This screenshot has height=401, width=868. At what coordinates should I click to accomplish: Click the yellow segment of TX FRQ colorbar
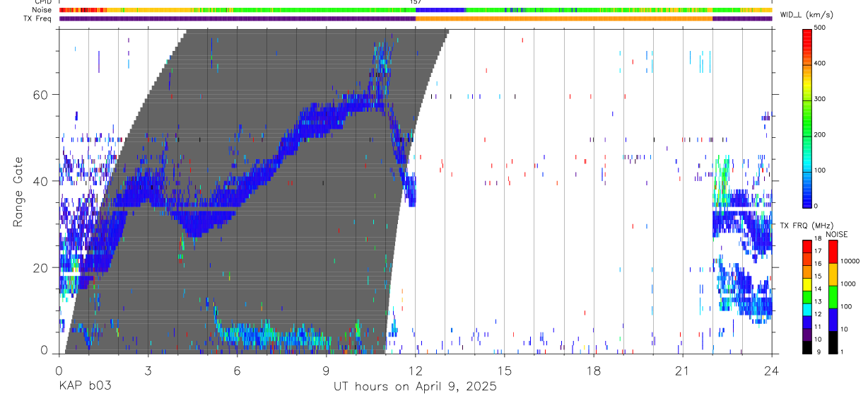coord(807,284)
